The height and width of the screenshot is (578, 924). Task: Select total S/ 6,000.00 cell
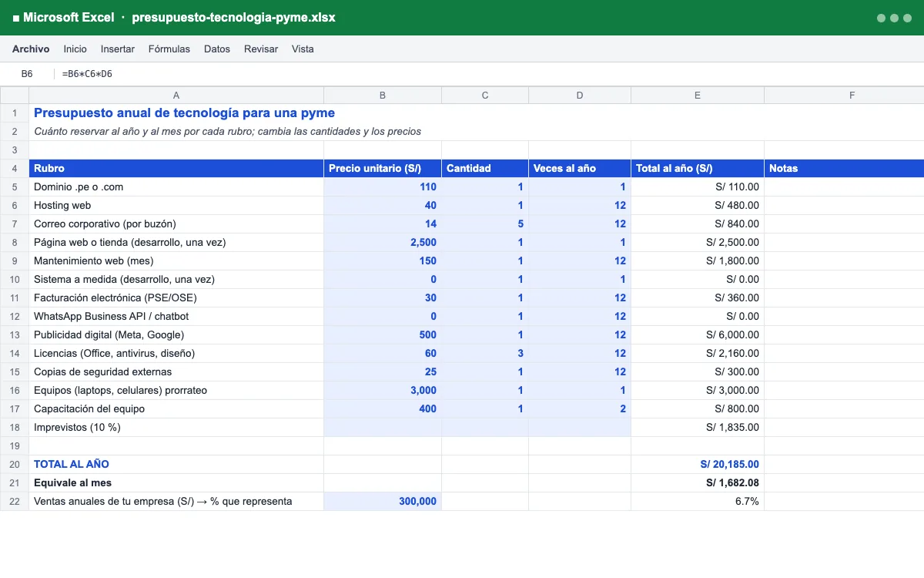coord(698,334)
